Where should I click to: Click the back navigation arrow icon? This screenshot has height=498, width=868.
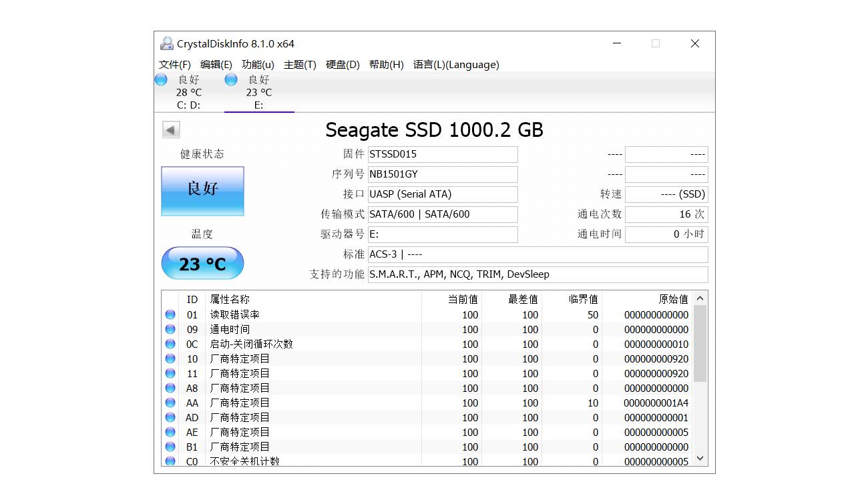tap(172, 130)
